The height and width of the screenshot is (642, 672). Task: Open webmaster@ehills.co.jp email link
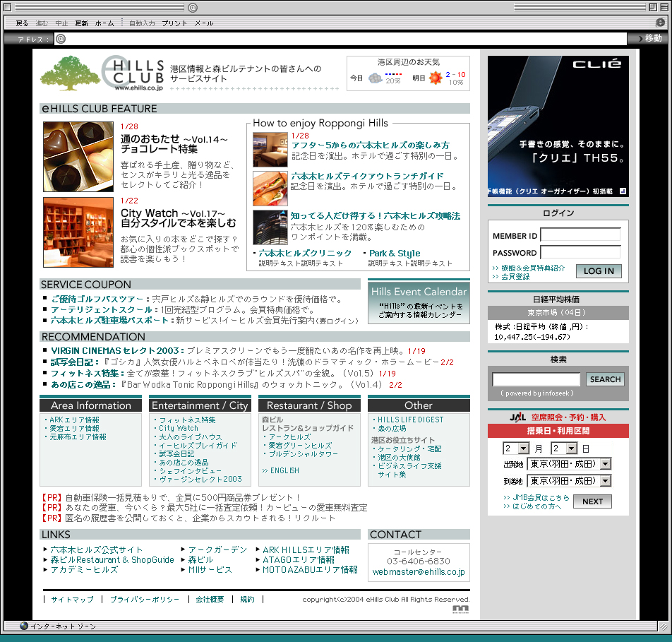coord(419,571)
